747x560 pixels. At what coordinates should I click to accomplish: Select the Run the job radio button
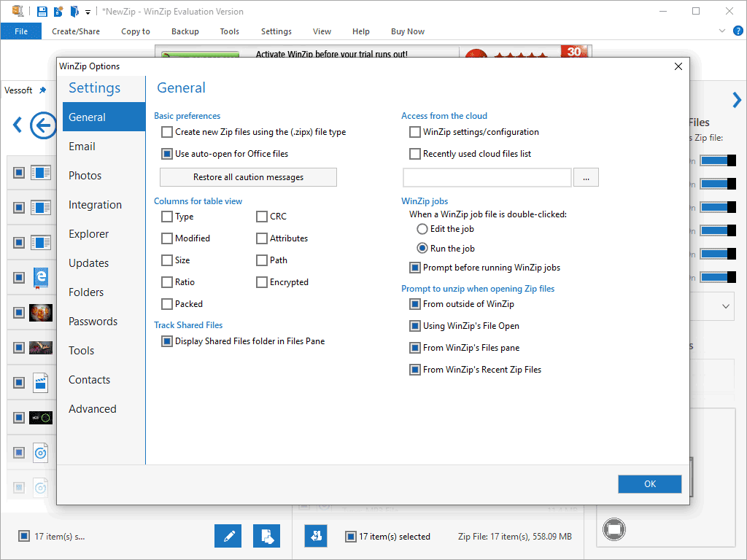pos(422,248)
